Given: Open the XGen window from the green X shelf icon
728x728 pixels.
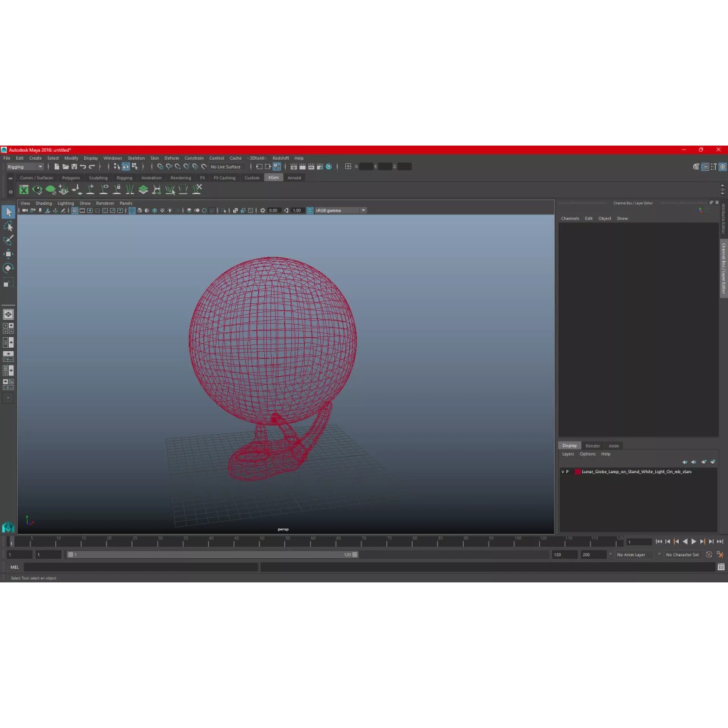Looking at the screenshot, I should click(x=24, y=189).
